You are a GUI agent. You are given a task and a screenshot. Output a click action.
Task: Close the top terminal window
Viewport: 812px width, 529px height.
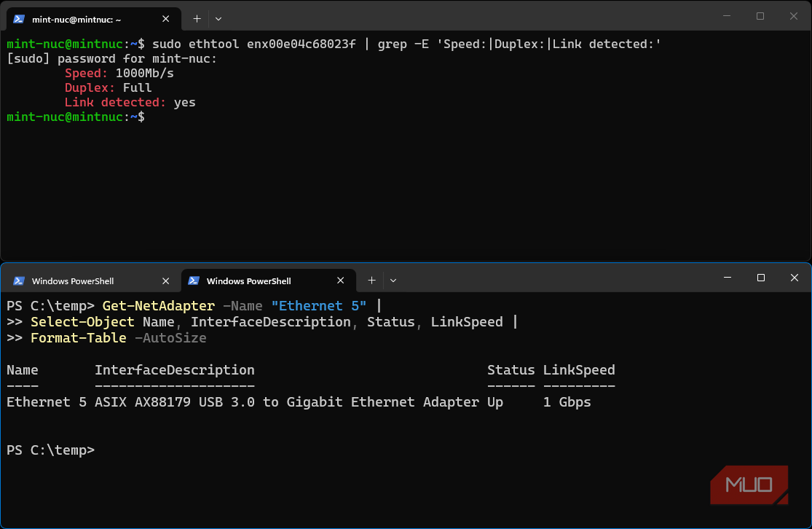793,16
